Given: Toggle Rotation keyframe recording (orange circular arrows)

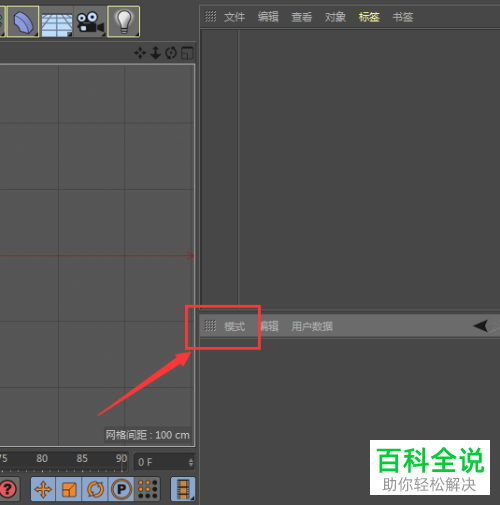Looking at the screenshot, I should coord(95,489).
